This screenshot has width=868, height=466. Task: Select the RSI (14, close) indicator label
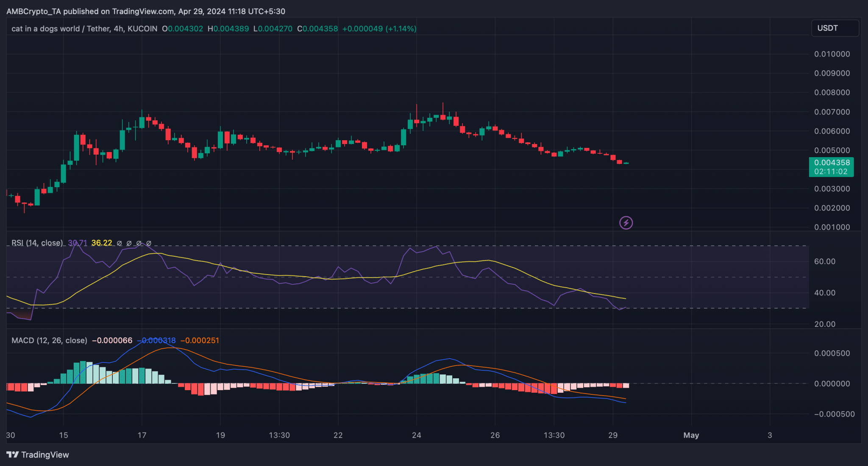[37, 243]
